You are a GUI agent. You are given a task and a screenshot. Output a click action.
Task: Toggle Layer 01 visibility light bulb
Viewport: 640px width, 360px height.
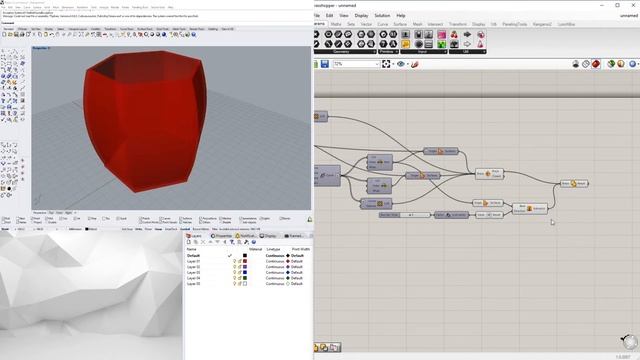pos(234,261)
